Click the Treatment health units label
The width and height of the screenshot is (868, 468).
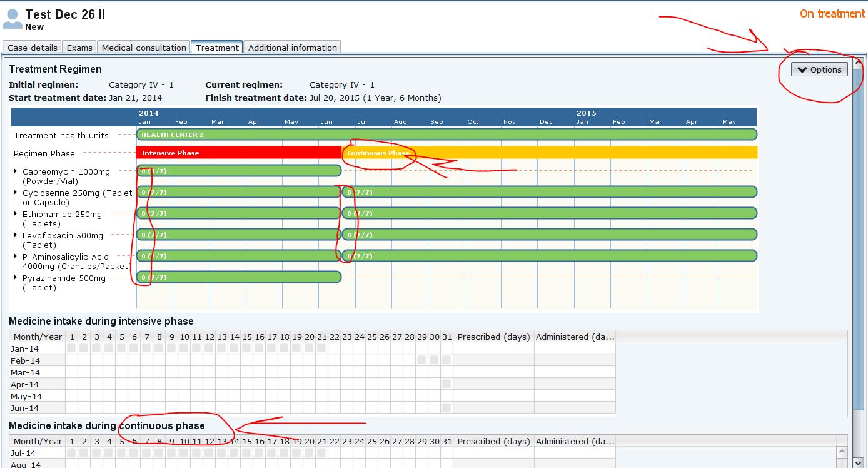tap(61, 135)
